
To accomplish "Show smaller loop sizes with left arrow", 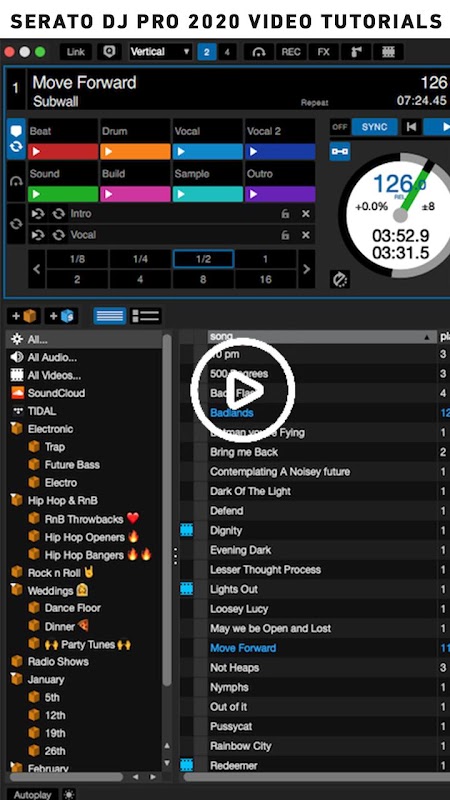I will click(36, 269).
